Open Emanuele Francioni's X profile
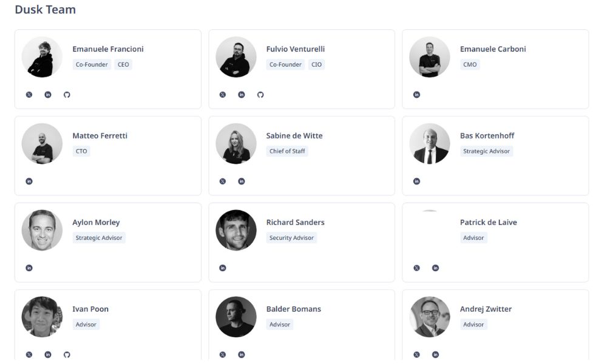This screenshot has height=364, width=607. 29,94
